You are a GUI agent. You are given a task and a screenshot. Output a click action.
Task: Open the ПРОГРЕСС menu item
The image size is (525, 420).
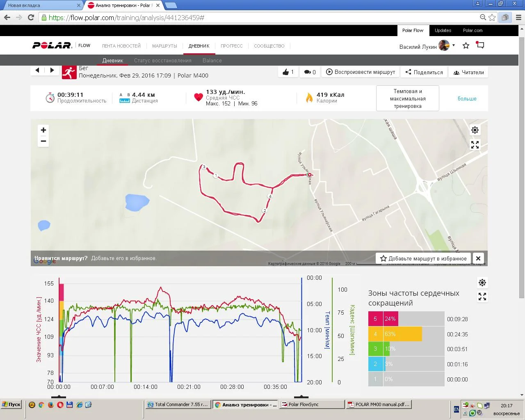(x=231, y=46)
